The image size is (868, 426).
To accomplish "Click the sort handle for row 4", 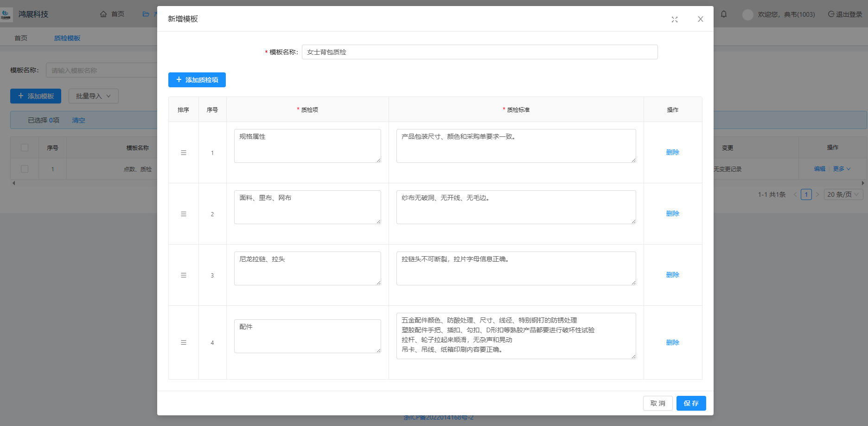I will (184, 342).
